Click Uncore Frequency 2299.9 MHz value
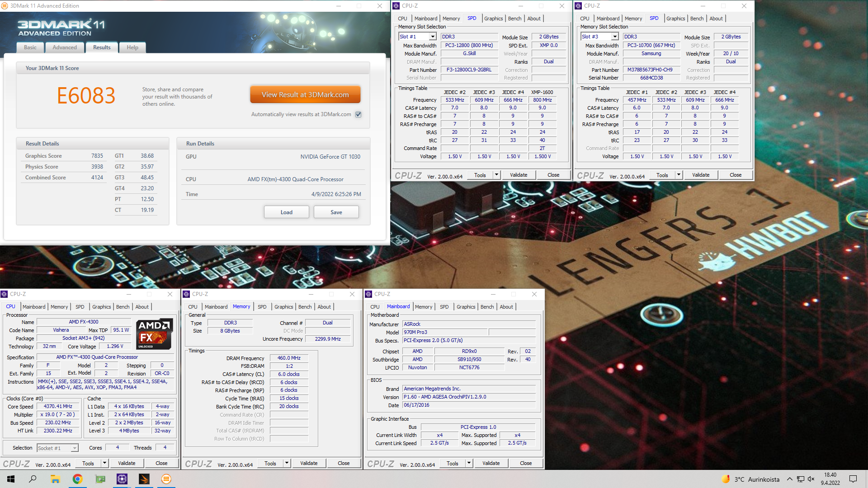Screen dimensions: 868x488 coord(328,339)
